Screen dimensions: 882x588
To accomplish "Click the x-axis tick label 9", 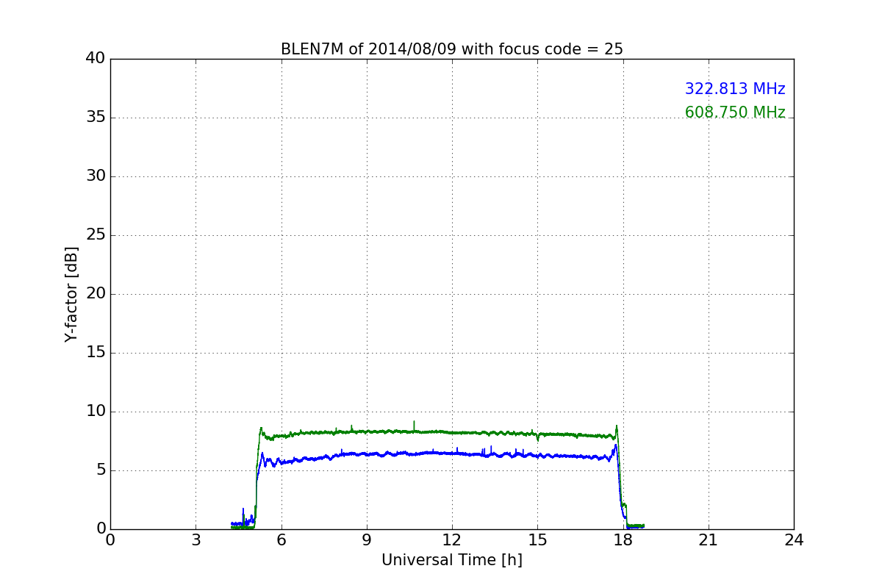I will click(x=367, y=540).
